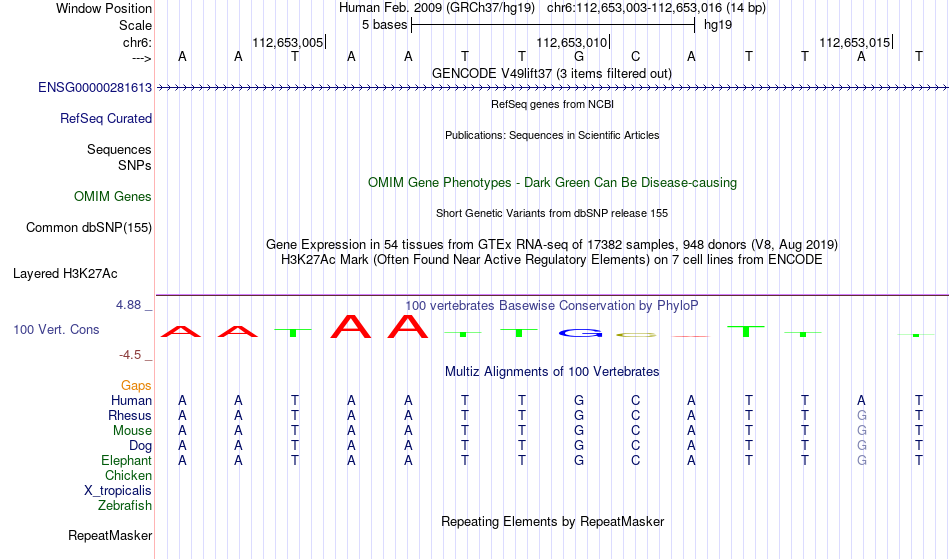
Task: Click the Elephant row C base
Action: click(636, 461)
